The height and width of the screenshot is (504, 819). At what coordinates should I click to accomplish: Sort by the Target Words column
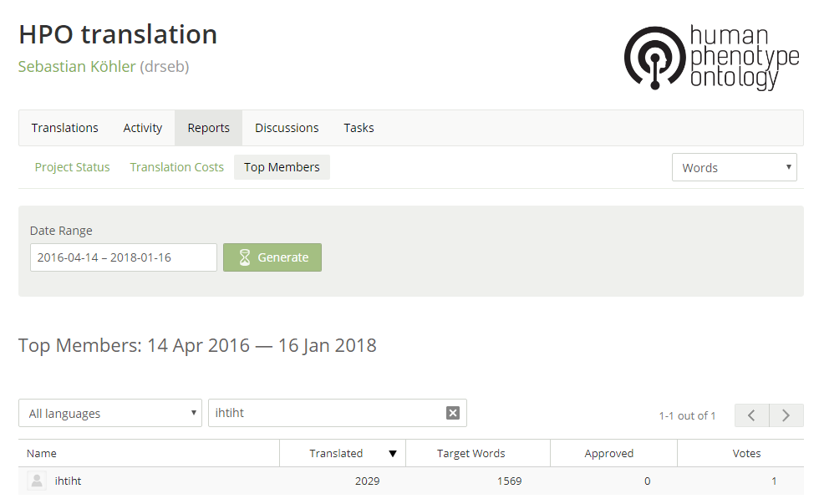point(471,454)
